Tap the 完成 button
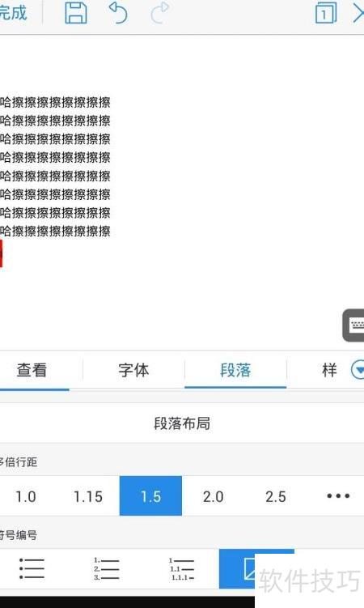Viewport: 364px width, 608px height. pyautogui.click(x=13, y=13)
